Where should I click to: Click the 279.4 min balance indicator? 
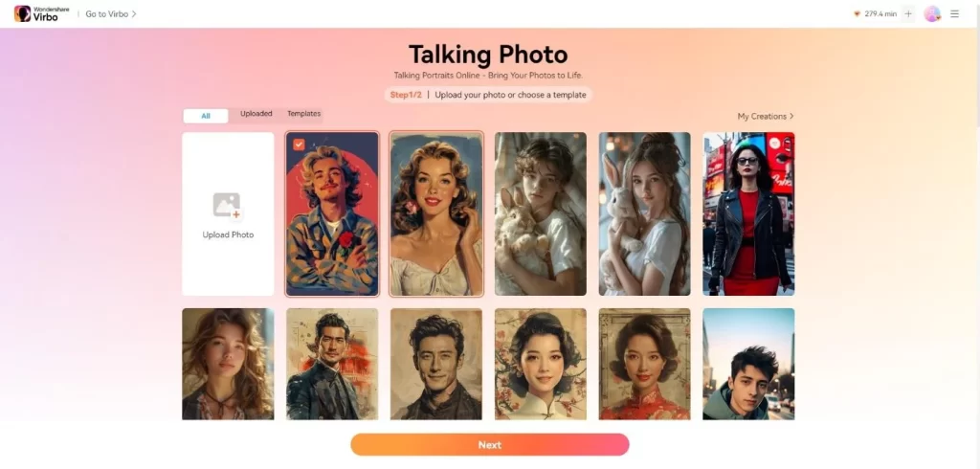(875, 13)
